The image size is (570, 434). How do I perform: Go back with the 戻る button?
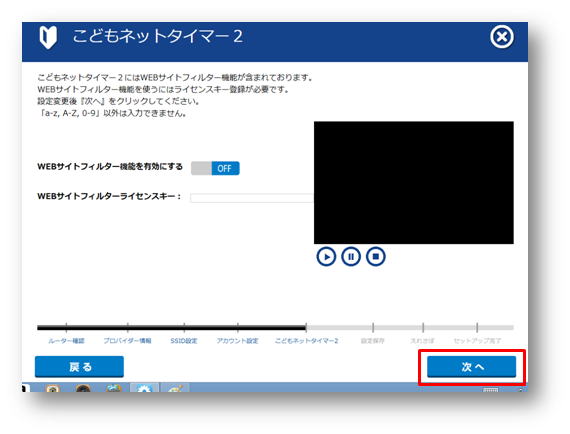[x=79, y=367]
